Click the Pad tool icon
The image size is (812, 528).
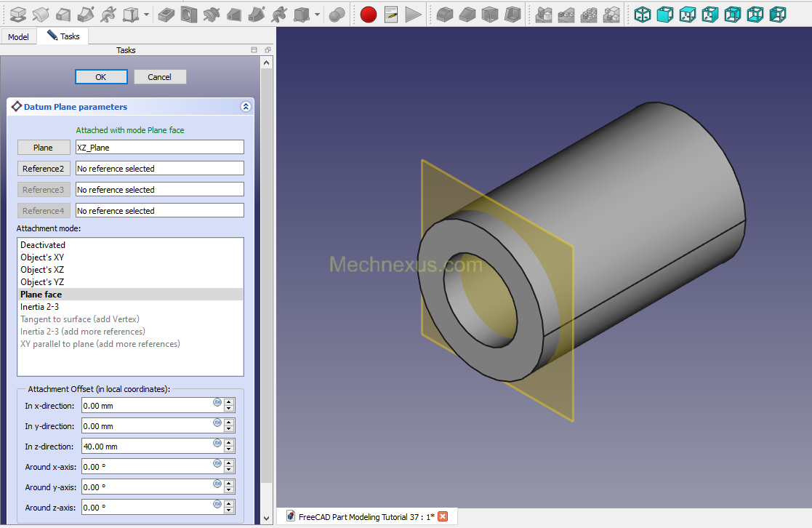pyautogui.click(x=17, y=14)
